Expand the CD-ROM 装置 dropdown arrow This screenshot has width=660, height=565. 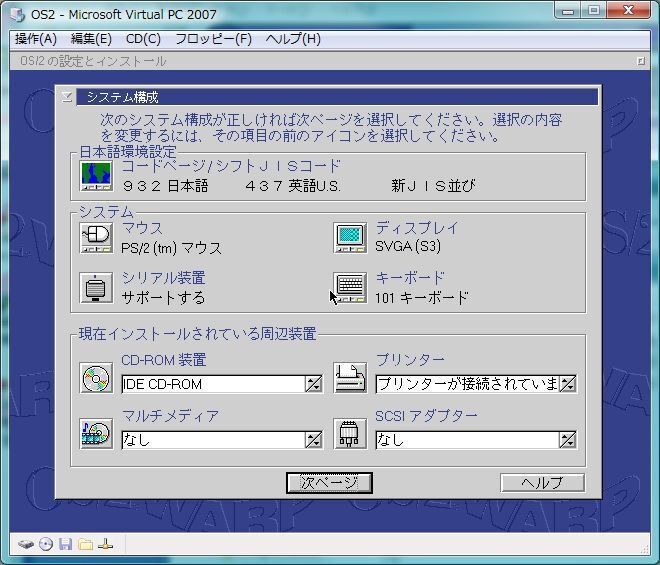[x=314, y=384]
